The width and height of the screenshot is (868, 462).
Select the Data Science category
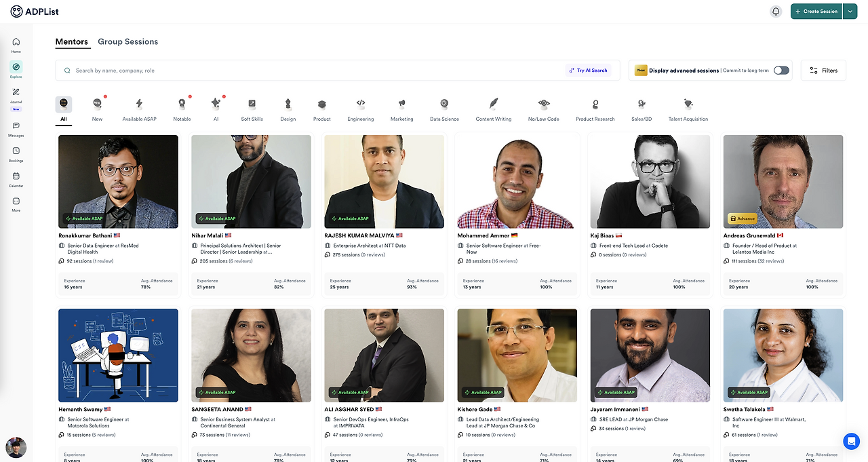click(x=444, y=109)
